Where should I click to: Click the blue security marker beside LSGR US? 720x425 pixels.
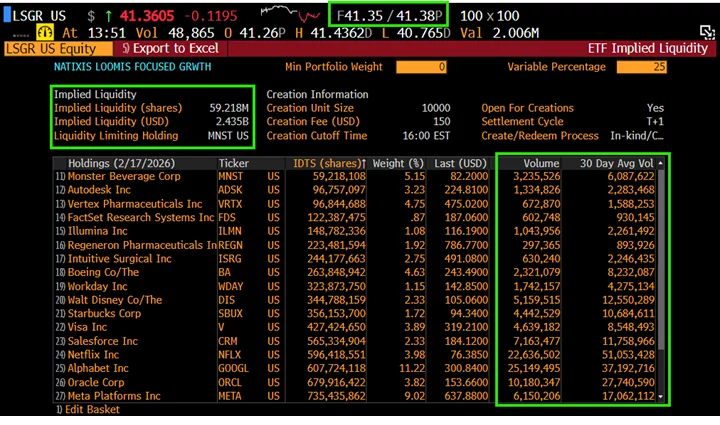[7, 15]
